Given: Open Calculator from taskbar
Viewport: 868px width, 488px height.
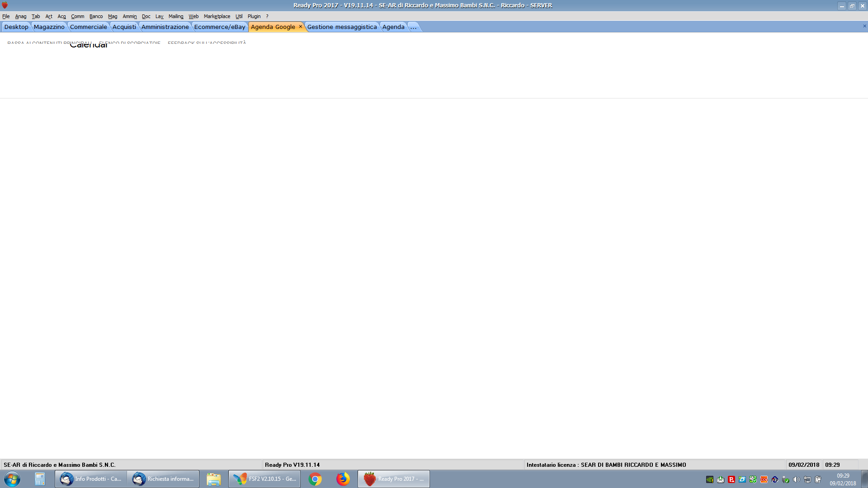Looking at the screenshot, I should tap(40, 479).
